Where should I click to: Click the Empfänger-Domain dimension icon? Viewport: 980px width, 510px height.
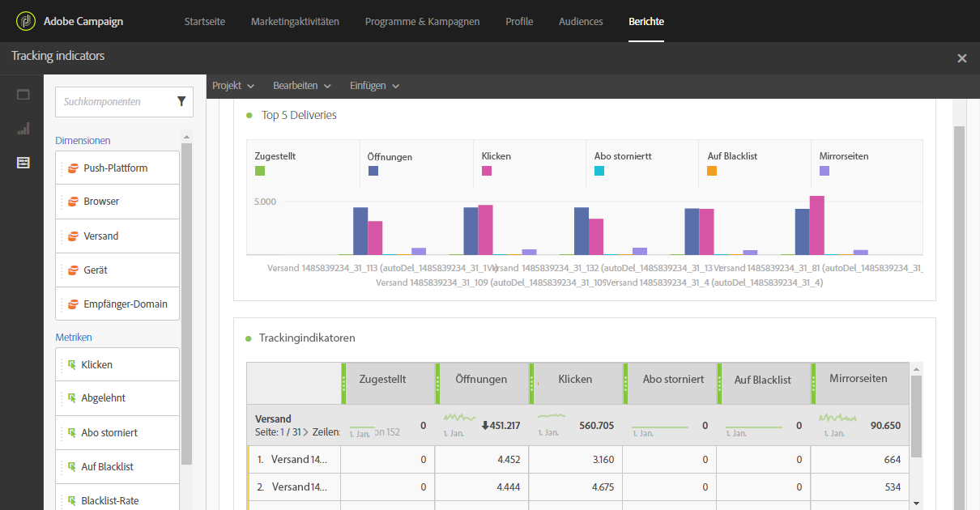tap(73, 304)
